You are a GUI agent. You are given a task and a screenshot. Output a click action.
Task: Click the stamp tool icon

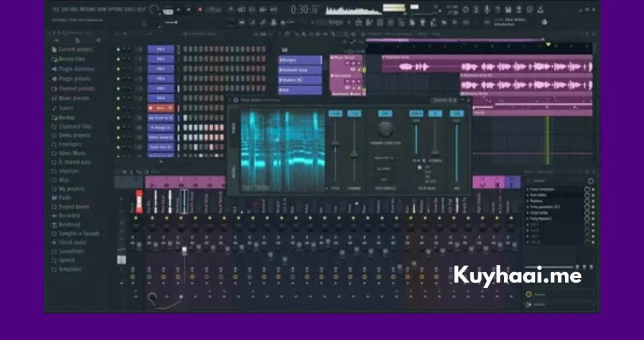pyautogui.click(x=273, y=23)
